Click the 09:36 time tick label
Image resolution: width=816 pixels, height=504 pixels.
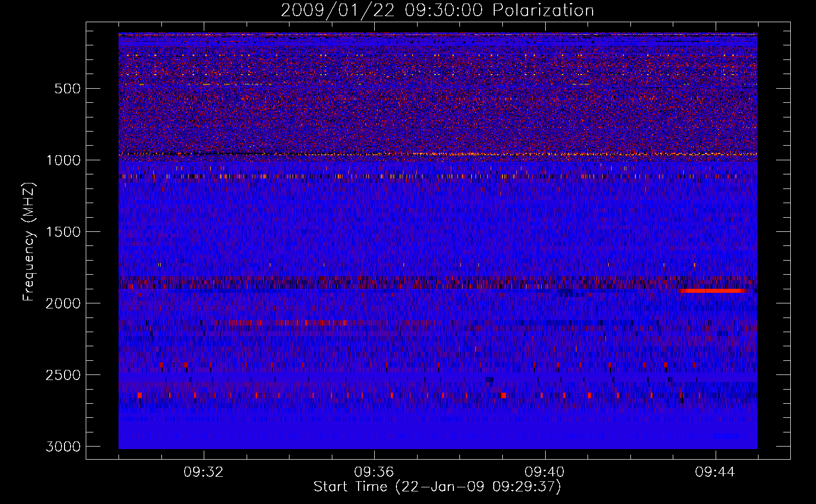pyautogui.click(x=374, y=472)
